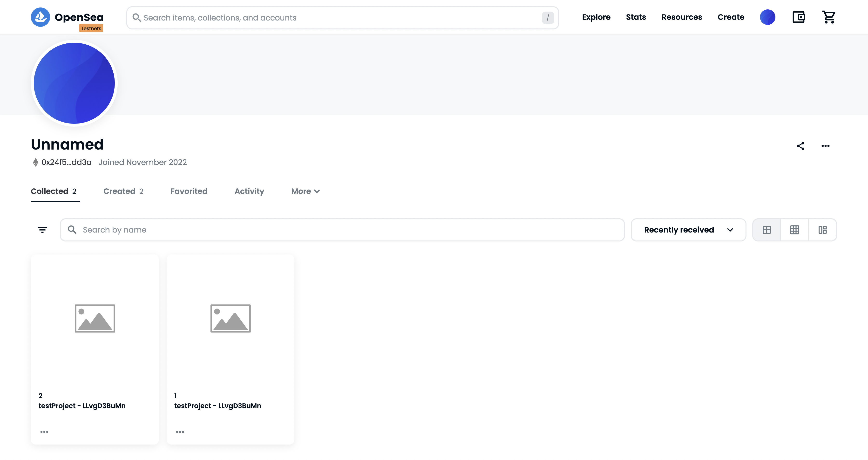Click the share profile icon
Image resolution: width=868 pixels, height=460 pixels.
tap(800, 146)
